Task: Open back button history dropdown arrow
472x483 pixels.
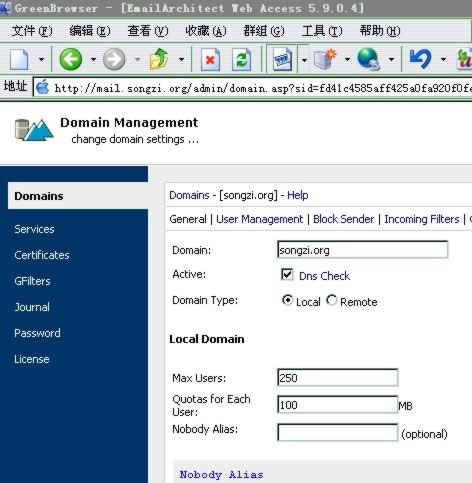Action: click(x=93, y=60)
